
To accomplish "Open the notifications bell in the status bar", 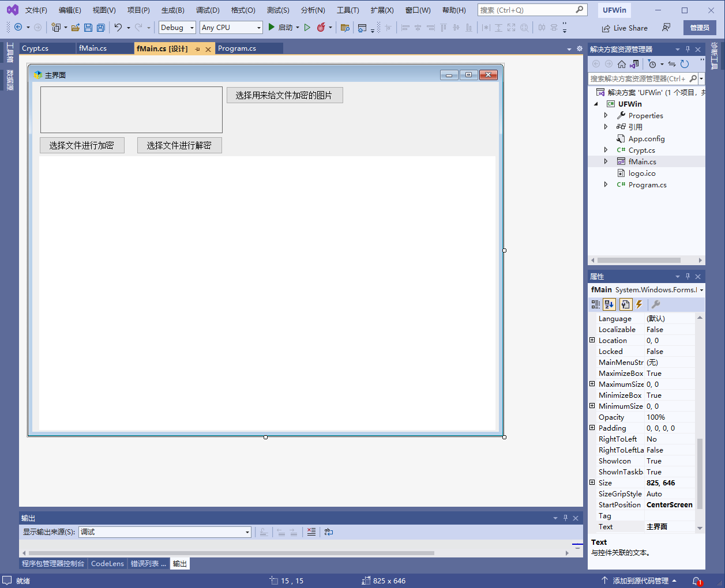I will [697, 581].
